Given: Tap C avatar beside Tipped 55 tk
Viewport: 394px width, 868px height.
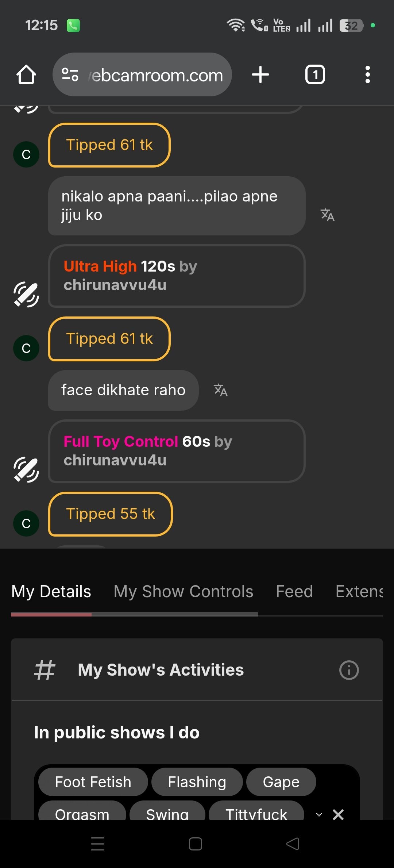Looking at the screenshot, I should click(x=26, y=523).
